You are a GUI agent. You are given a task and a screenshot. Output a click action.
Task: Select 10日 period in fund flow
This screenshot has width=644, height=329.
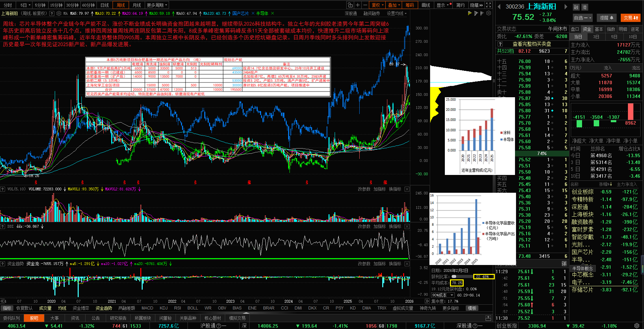[633, 37]
